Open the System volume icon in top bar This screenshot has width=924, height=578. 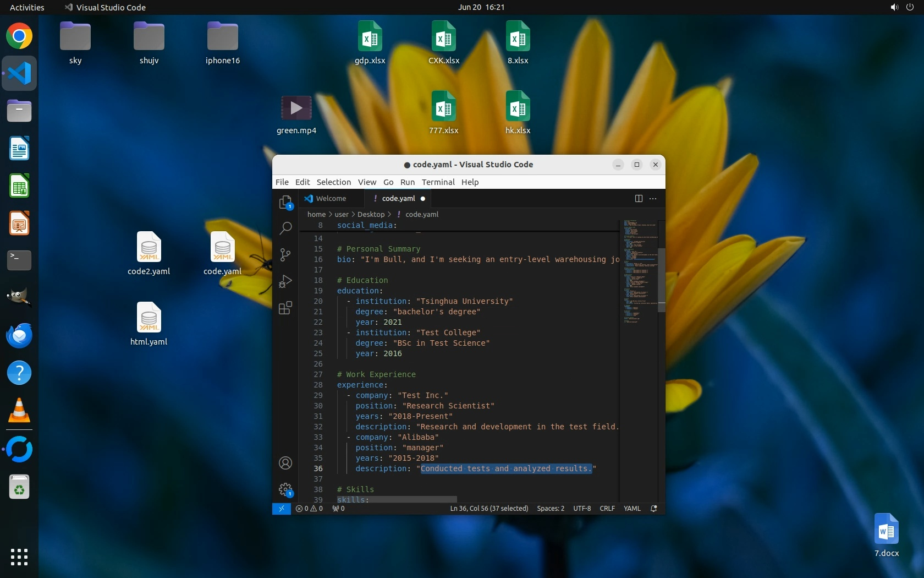(894, 7)
